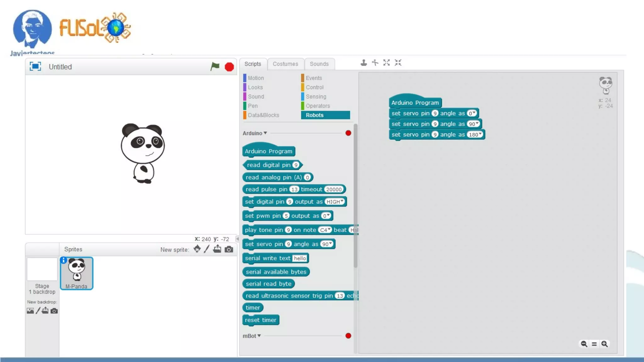Zoom out of the scripts area
The height and width of the screenshot is (362, 644).
(584, 344)
